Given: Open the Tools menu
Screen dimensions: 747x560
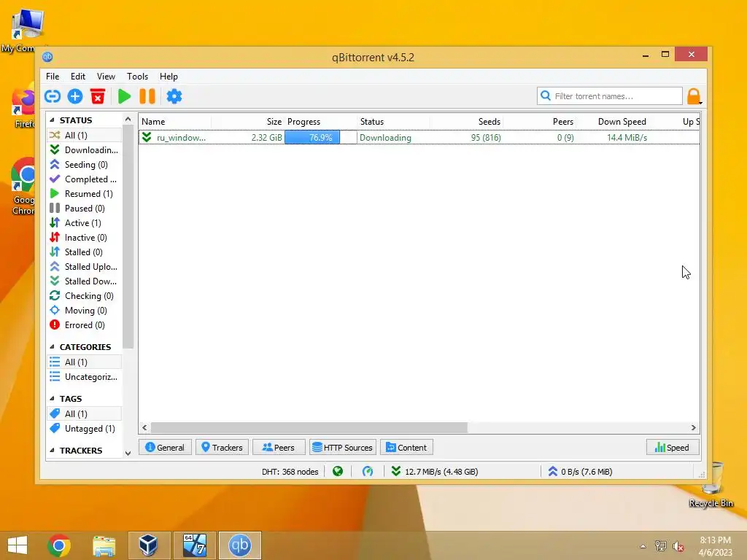Looking at the screenshot, I should (137, 76).
